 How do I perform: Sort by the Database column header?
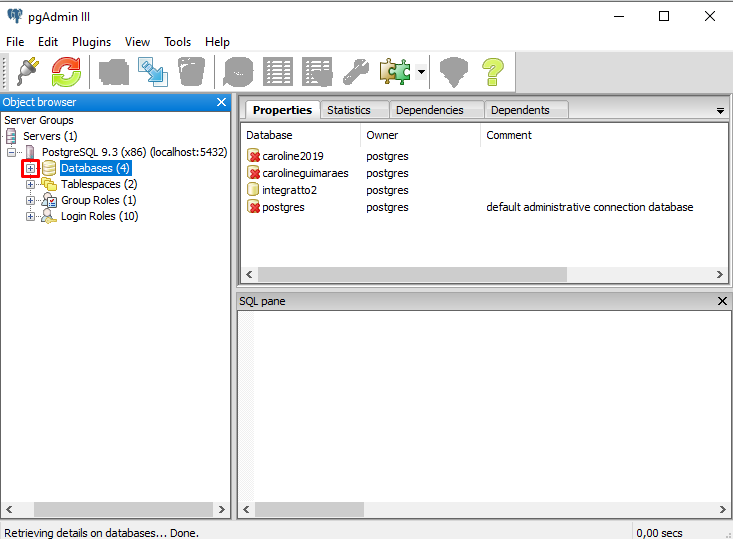pos(302,135)
